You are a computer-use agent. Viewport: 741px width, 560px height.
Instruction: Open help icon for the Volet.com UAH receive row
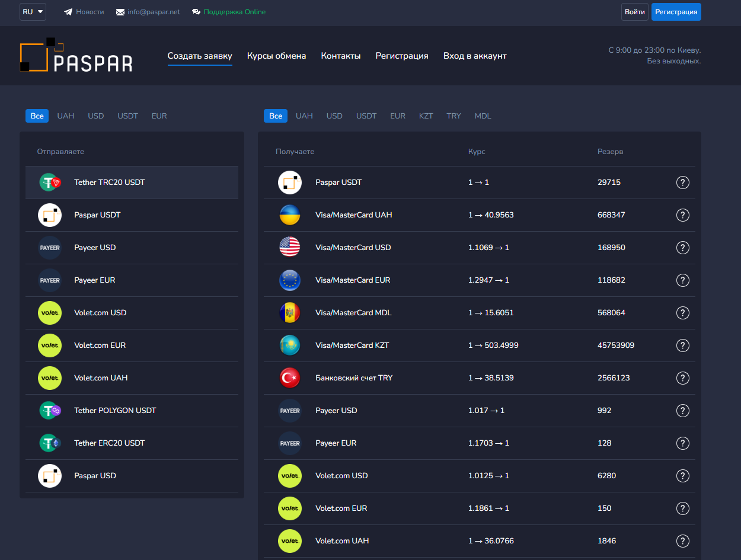(x=683, y=541)
